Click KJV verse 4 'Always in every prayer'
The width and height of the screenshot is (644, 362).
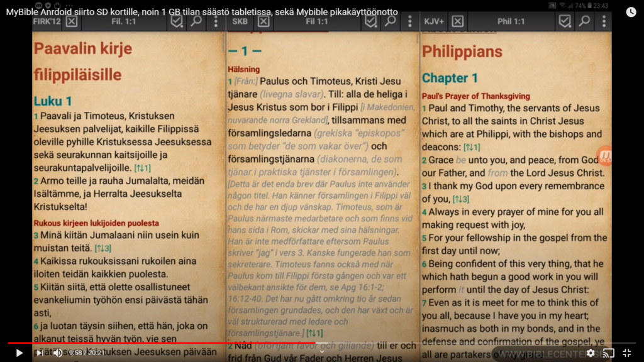[x=513, y=218]
